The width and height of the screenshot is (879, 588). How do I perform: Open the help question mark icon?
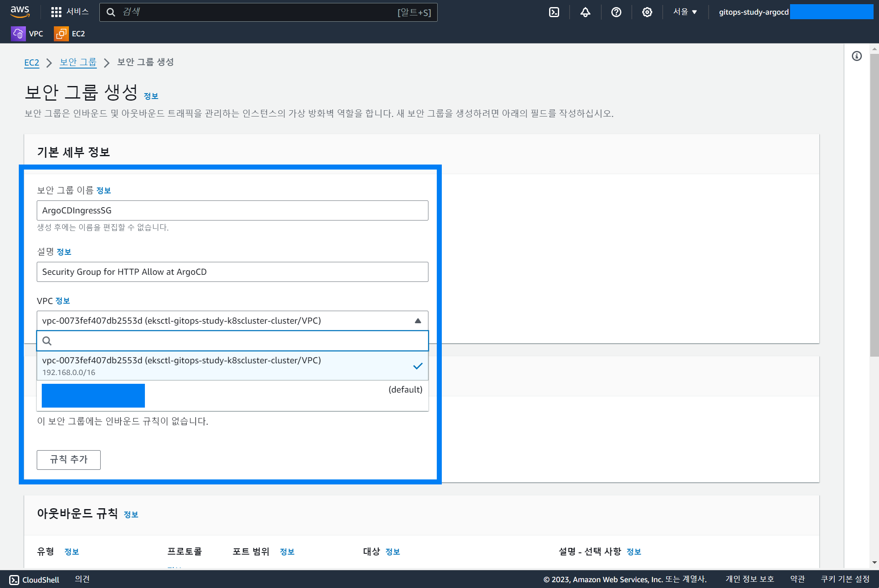616,12
